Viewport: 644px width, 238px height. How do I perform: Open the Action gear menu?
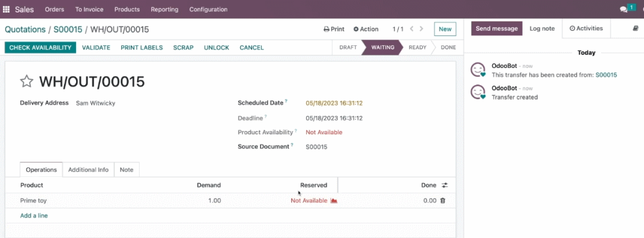(366, 29)
